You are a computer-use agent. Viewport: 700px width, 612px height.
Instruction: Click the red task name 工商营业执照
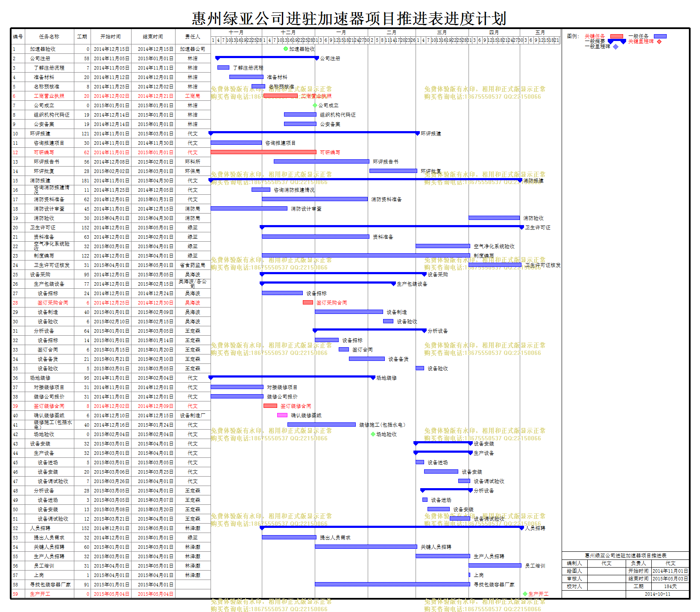point(49,96)
